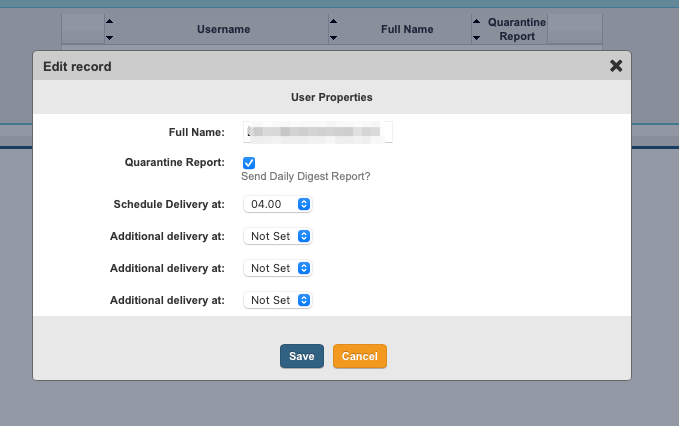The width and height of the screenshot is (679, 426).
Task: Click the Send Daily Digest Report? label
Action: pos(306,177)
